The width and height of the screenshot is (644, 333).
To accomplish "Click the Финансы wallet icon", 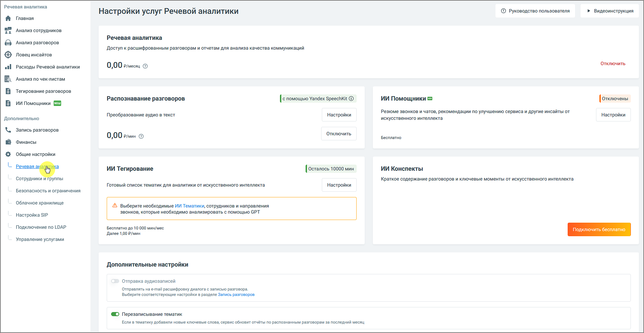I will 8,142.
